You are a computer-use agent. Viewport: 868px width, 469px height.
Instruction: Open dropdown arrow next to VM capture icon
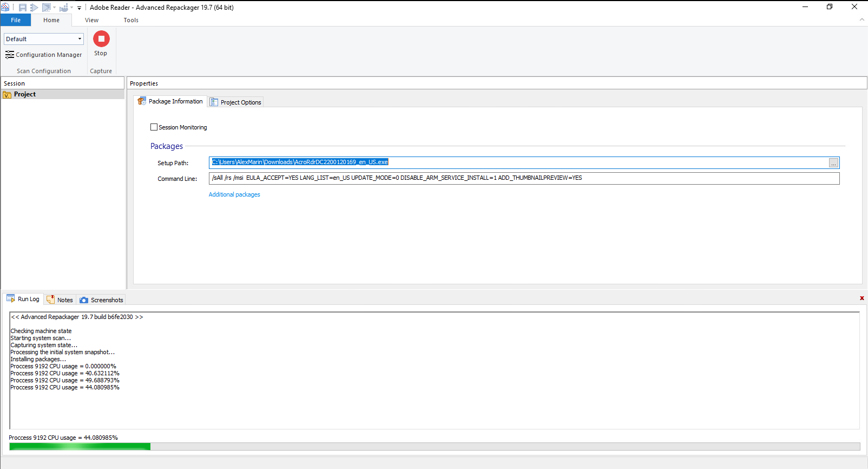55,8
